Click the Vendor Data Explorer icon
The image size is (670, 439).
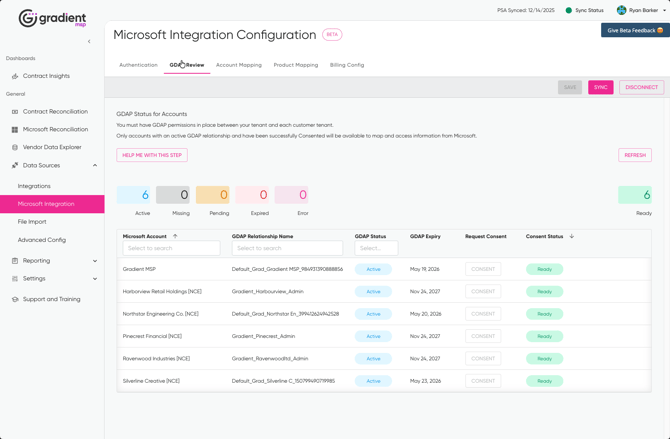click(x=15, y=147)
